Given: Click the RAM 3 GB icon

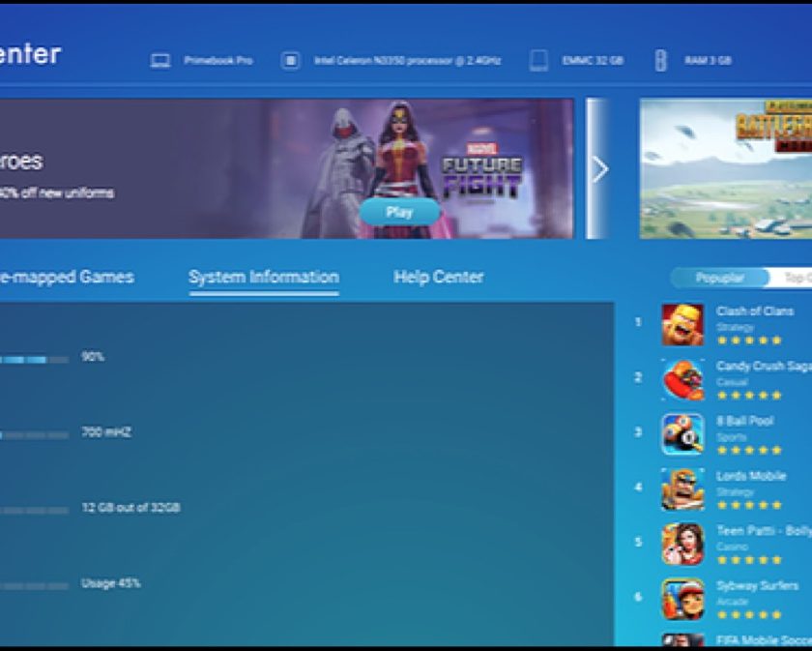Looking at the screenshot, I should click(x=661, y=61).
